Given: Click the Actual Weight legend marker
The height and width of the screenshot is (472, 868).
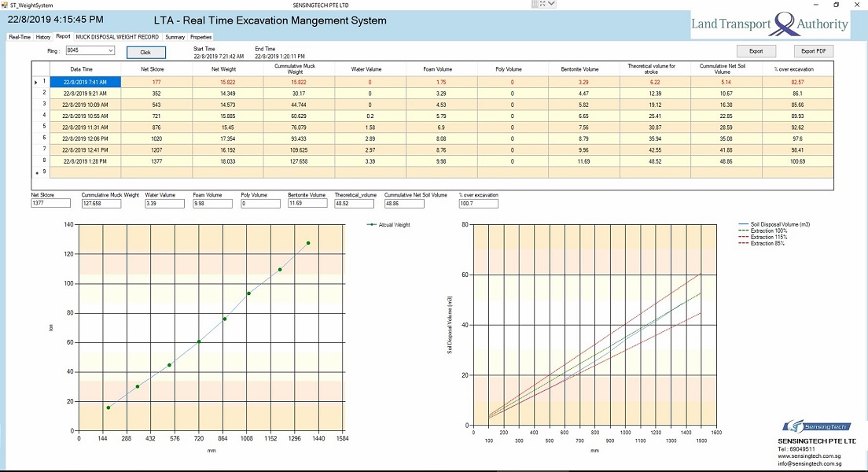Looking at the screenshot, I should click(371, 225).
